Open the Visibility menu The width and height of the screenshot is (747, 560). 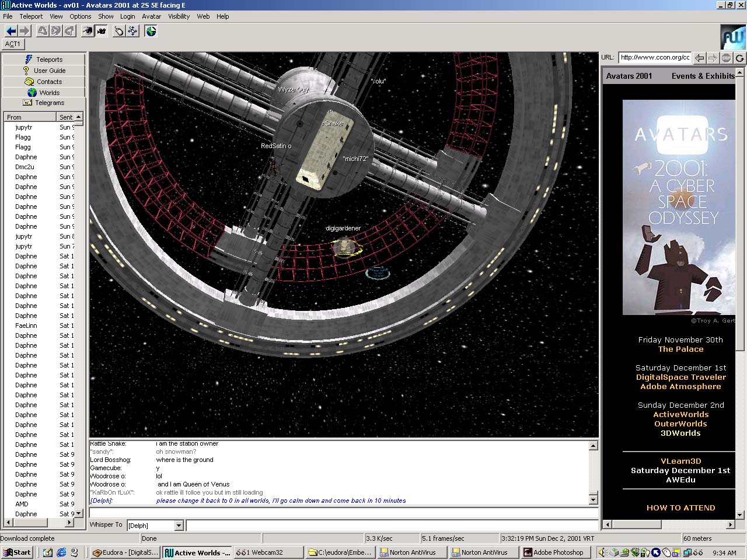pyautogui.click(x=179, y=16)
